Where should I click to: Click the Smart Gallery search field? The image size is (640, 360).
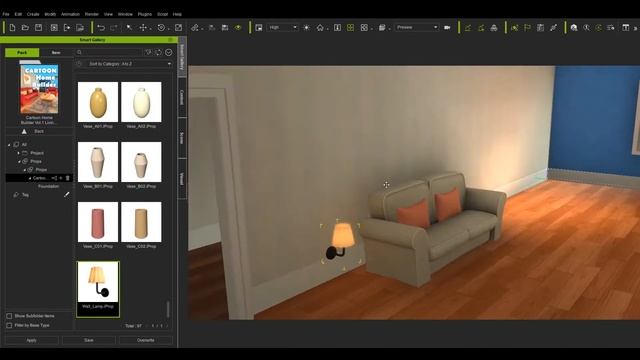coord(109,52)
